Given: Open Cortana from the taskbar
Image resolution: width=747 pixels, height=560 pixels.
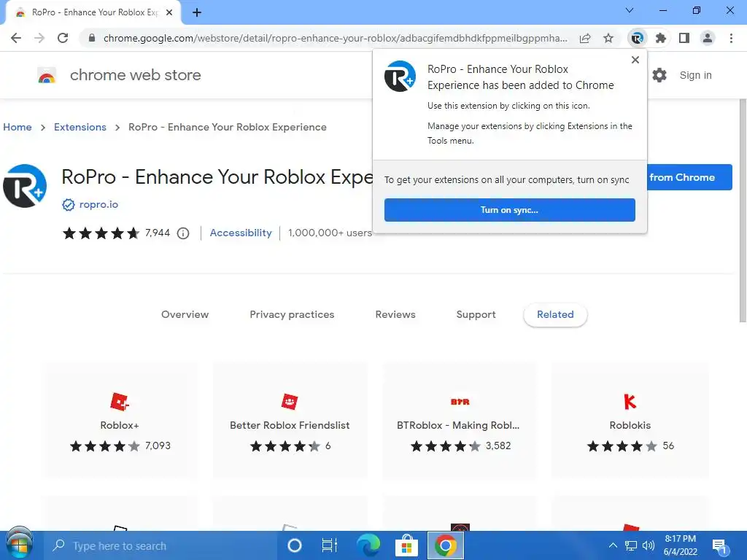Looking at the screenshot, I should pos(295,545).
